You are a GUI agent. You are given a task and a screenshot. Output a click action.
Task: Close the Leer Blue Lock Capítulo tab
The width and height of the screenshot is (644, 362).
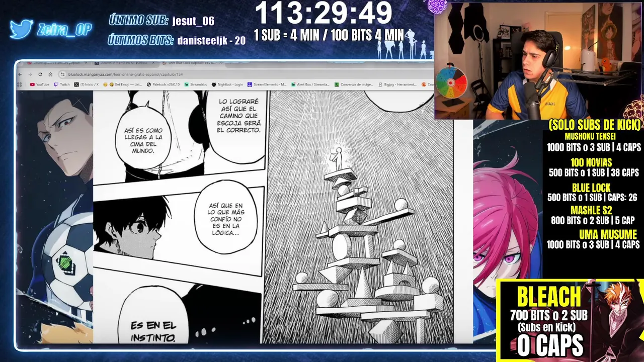220,63
